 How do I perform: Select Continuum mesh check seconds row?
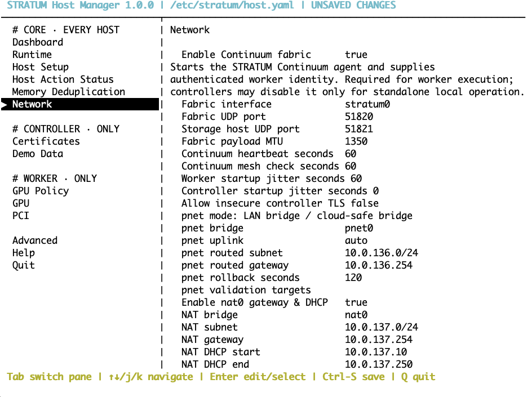[x=269, y=166]
